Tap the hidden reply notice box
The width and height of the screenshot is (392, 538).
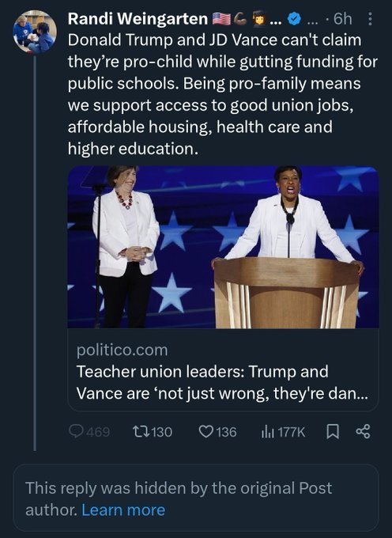click(196, 498)
